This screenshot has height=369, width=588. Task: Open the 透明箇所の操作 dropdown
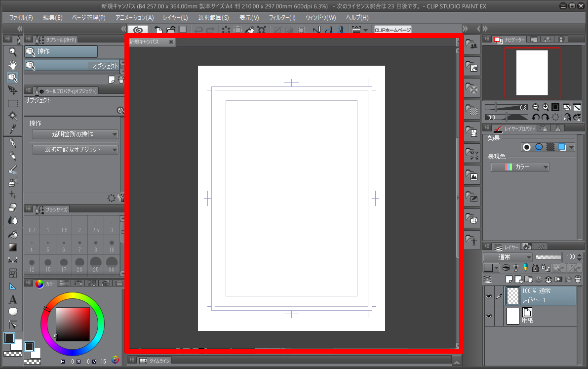[75, 134]
